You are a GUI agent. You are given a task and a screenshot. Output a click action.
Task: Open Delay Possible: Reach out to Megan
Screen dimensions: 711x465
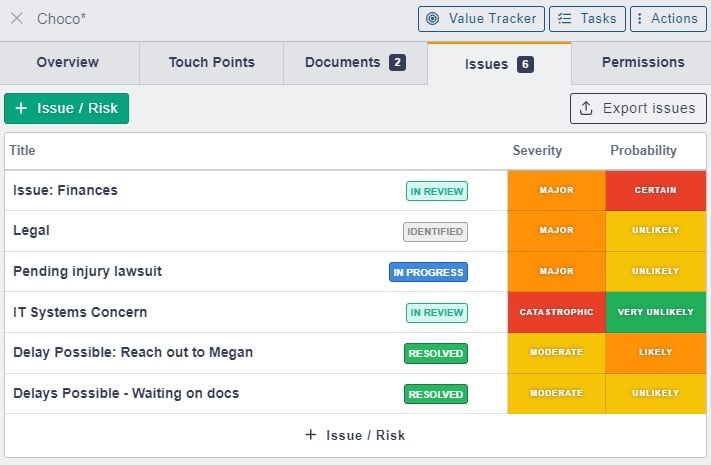pyautogui.click(x=133, y=352)
